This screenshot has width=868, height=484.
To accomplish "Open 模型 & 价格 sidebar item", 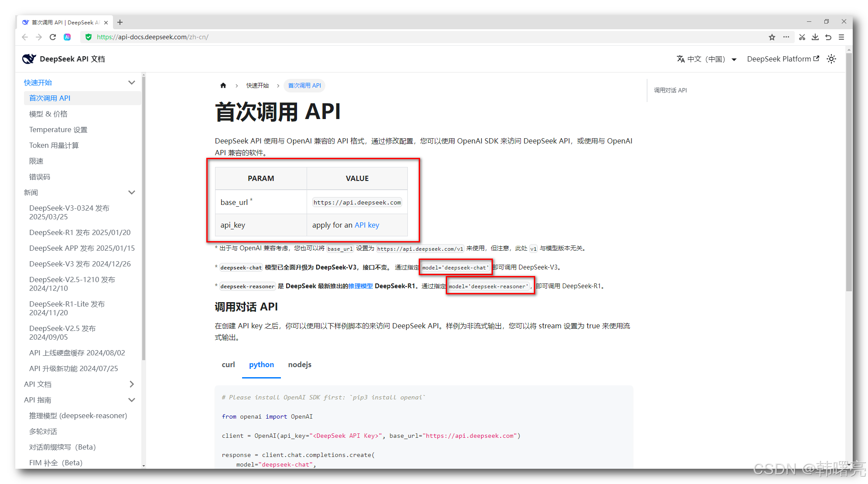I will [x=48, y=114].
